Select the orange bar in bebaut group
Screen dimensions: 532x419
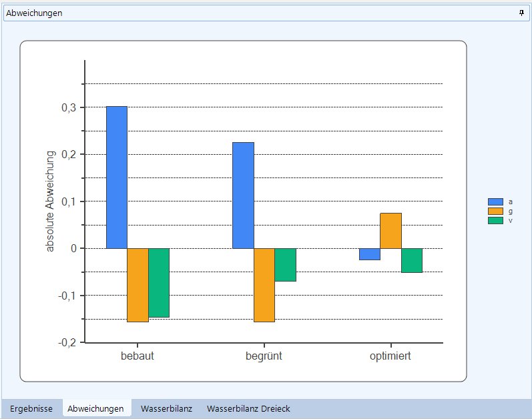click(x=138, y=285)
